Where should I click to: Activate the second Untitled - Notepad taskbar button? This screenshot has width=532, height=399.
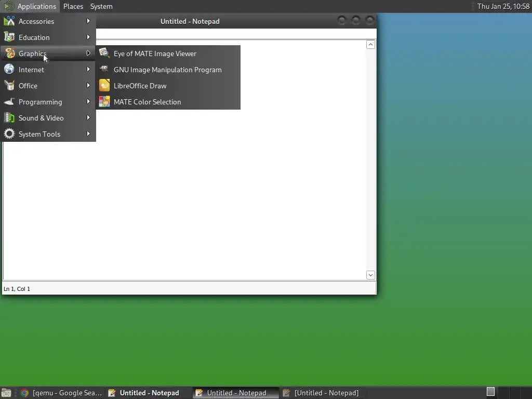(236, 393)
